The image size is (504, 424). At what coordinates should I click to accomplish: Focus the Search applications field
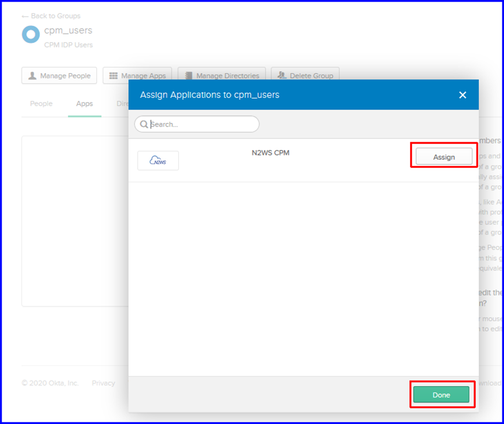[197, 124]
